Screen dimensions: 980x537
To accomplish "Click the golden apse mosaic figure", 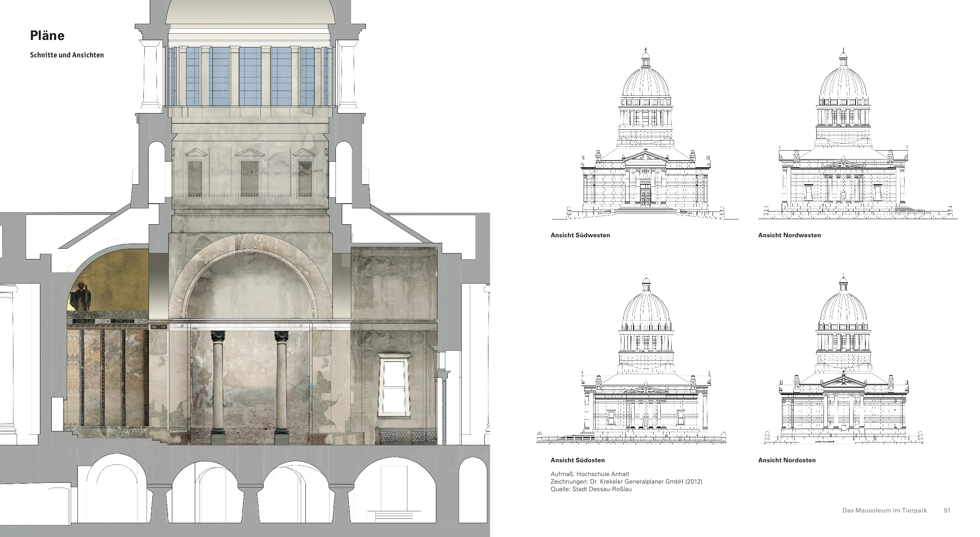I will click(x=81, y=297).
